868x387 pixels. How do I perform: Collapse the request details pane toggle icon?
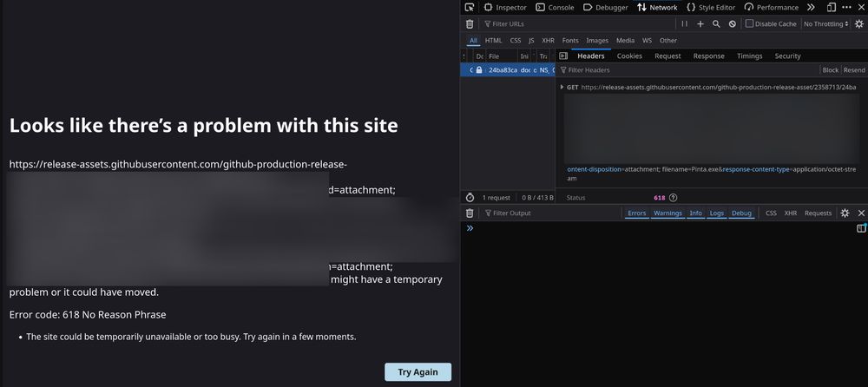click(563, 56)
